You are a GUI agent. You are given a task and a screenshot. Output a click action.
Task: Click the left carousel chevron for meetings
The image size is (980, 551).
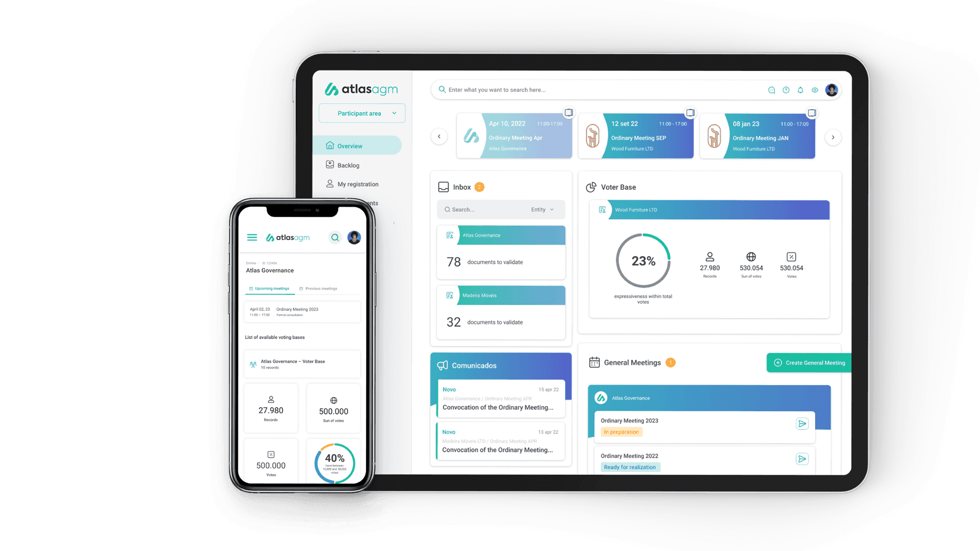[x=439, y=137]
